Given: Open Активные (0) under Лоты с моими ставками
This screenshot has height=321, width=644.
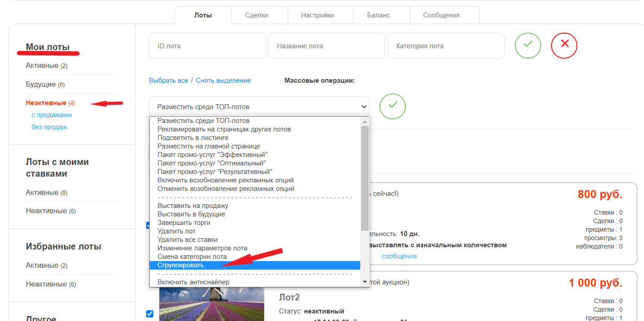Looking at the screenshot, I should [46, 193].
